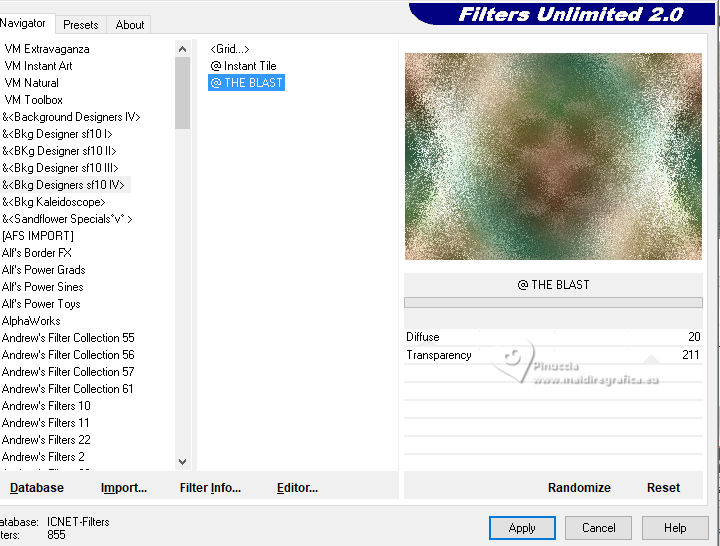
Task: Select Andrew's Filter Collection 55
Action: (x=68, y=338)
